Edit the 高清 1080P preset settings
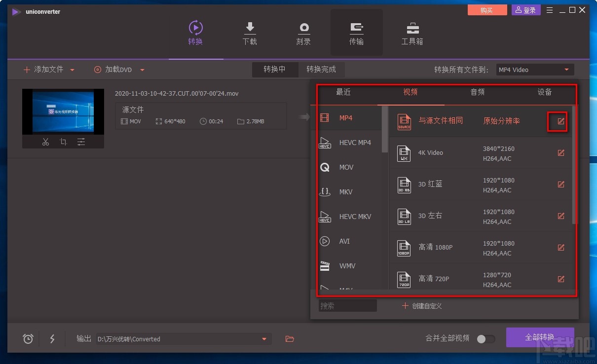 tap(561, 248)
